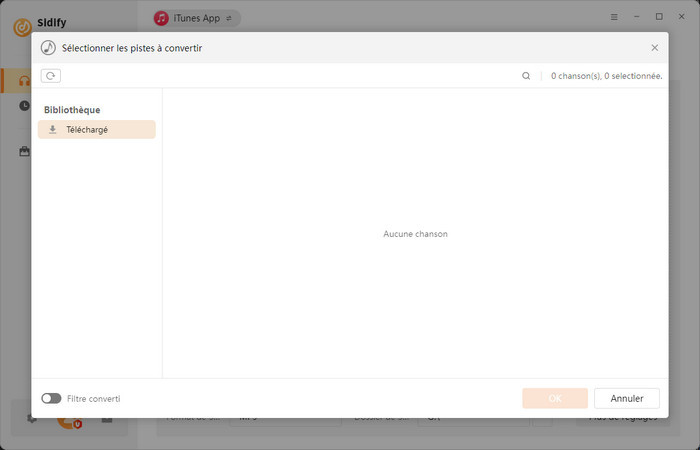Click the headphones sidebar icon
Image resolution: width=700 pixels, height=450 pixels.
[24, 81]
